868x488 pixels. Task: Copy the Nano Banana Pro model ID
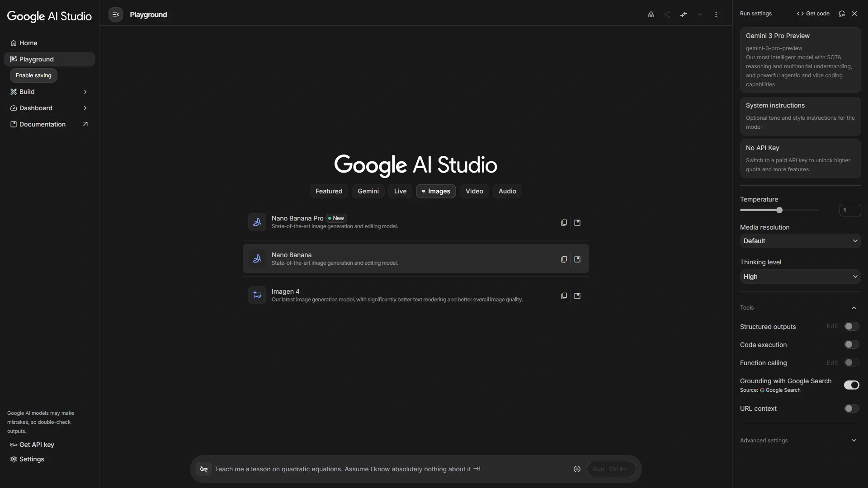[x=563, y=222]
